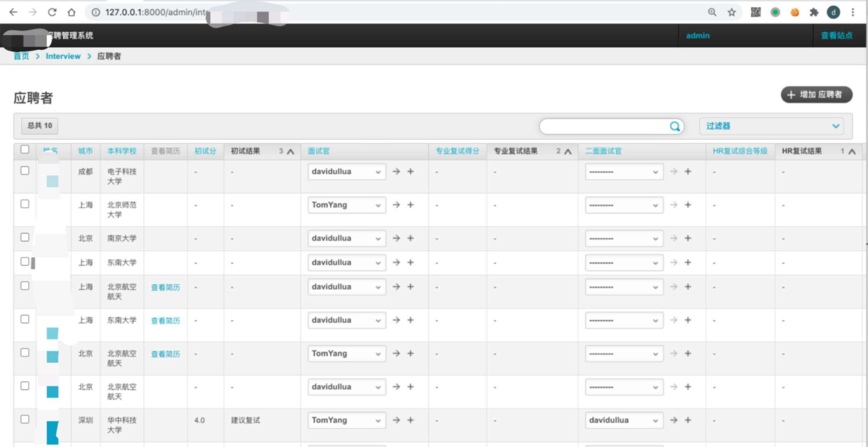
Task: Tick the checkbox for the 成都 电子科技大学 row
Action: pyautogui.click(x=25, y=171)
